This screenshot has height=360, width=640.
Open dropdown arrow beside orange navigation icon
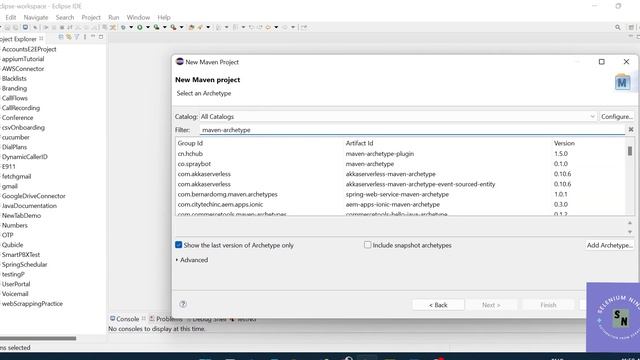tap(276, 27)
